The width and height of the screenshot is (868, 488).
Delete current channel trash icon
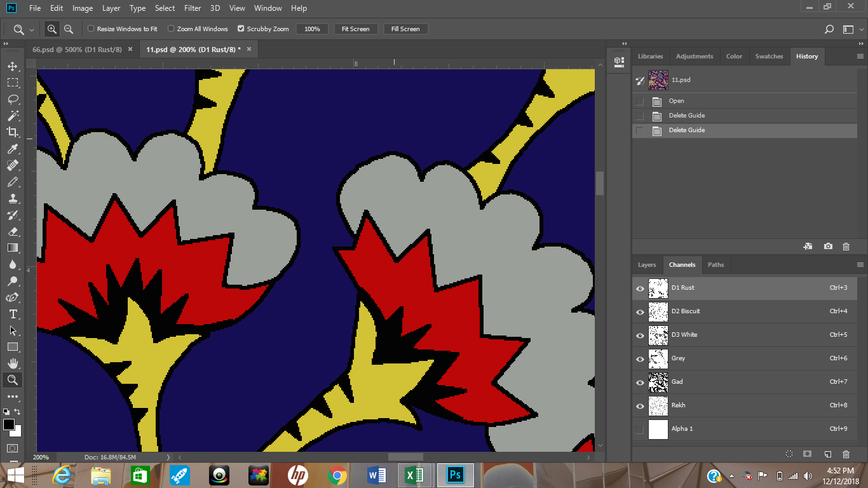[x=846, y=454]
